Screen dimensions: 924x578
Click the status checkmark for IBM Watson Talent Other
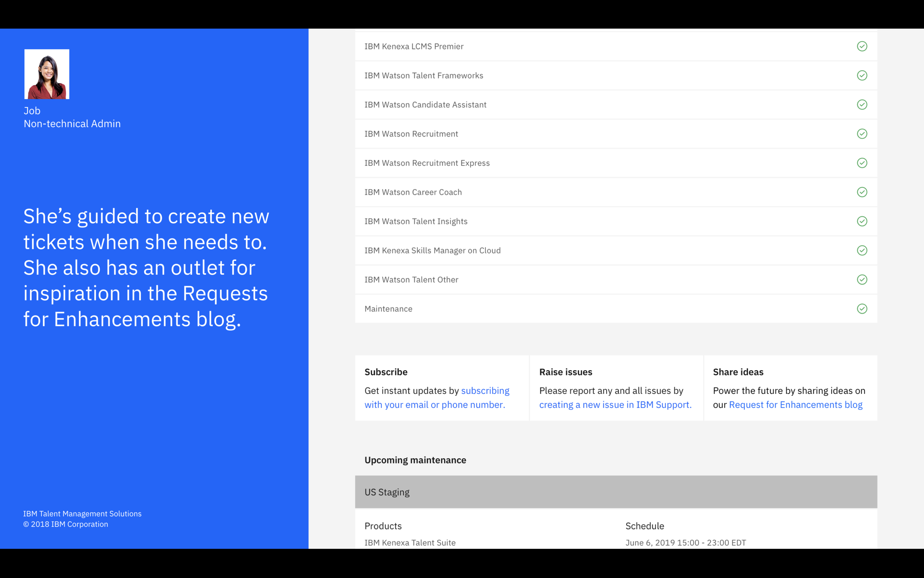[862, 280]
